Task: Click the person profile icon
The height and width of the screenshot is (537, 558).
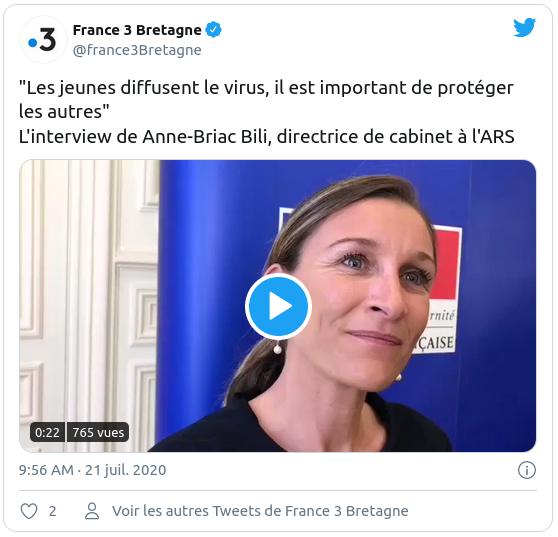Action: [x=92, y=511]
